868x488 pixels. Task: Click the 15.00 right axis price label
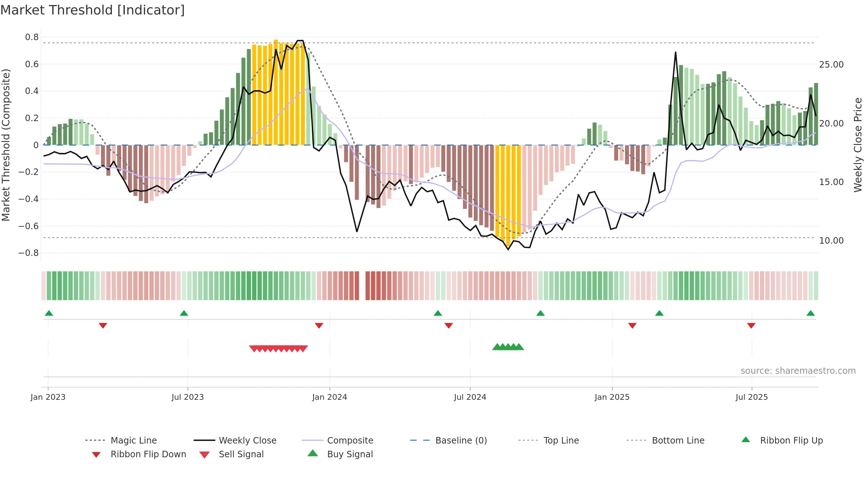pyautogui.click(x=831, y=182)
